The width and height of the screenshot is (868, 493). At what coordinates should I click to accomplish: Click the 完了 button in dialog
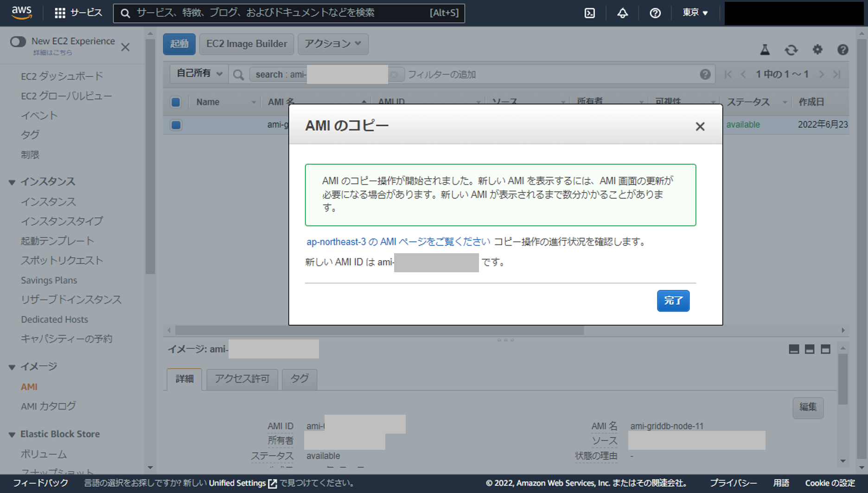(x=673, y=301)
